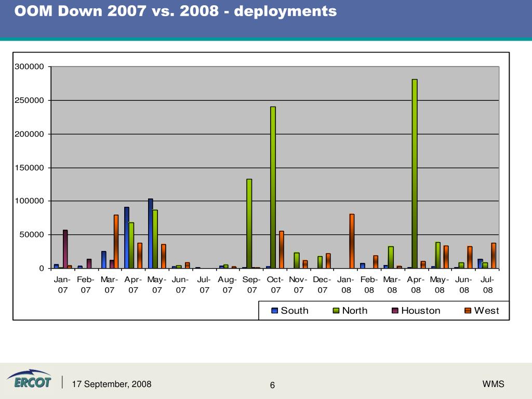The image size is (532, 399).
Task: Click the orange West bar for Jun-08
Action: point(470,257)
